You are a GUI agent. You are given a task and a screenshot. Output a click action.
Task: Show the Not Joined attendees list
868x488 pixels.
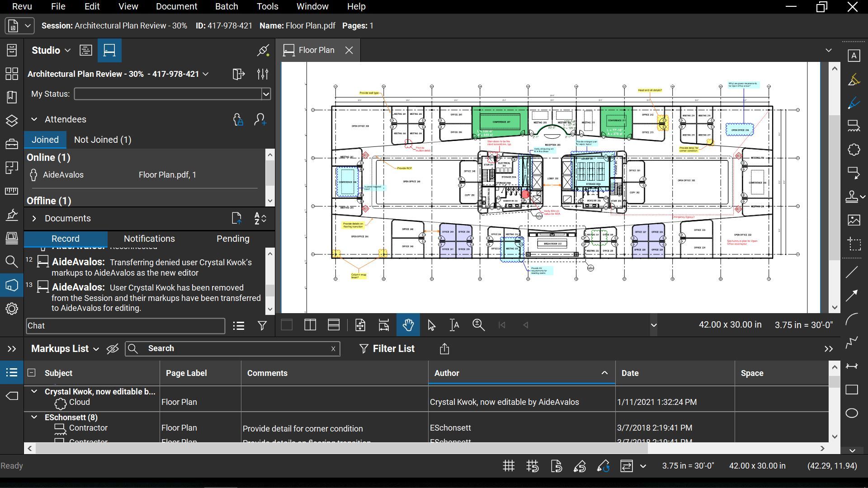pos(103,140)
